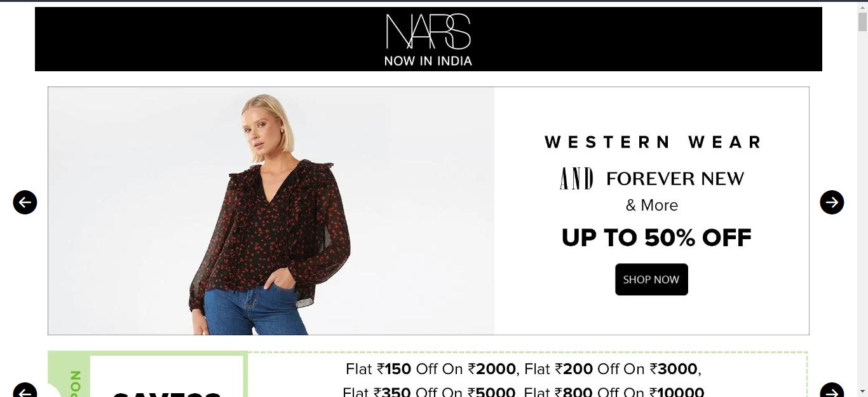Click the model in floral blouse image
The image size is (868, 397).
click(271, 211)
